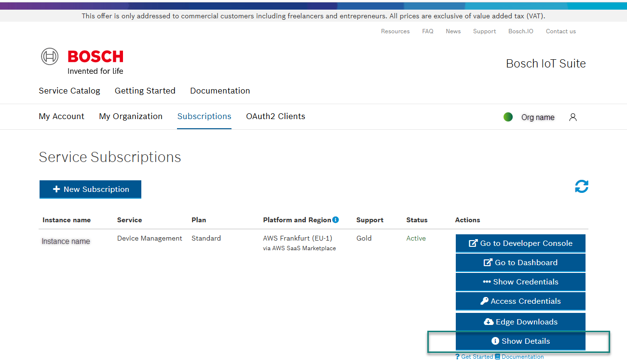Open the Bosch.IO link
Image resolution: width=627 pixels, height=364 pixels.
pyautogui.click(x=521, y=31)
